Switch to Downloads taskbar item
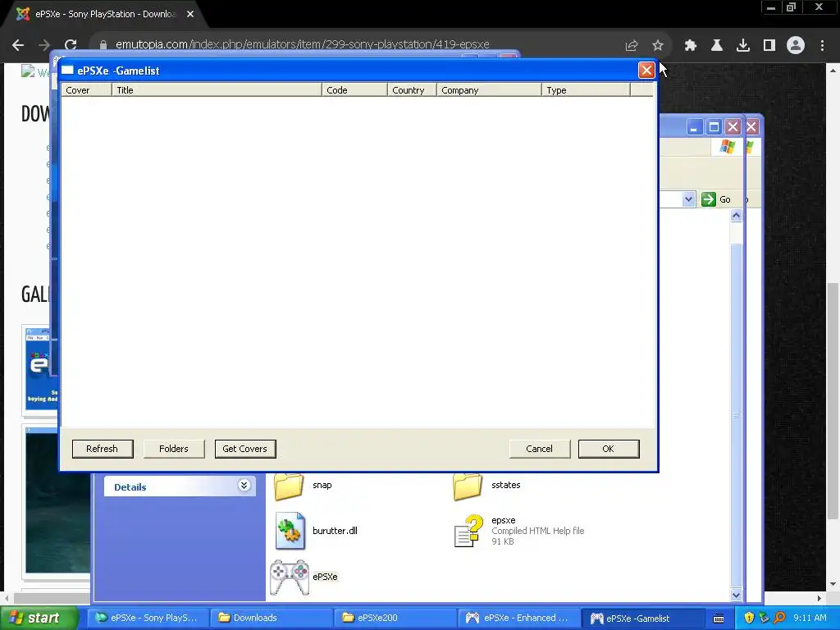Screen dimensions: 840x630 (271, 618)
